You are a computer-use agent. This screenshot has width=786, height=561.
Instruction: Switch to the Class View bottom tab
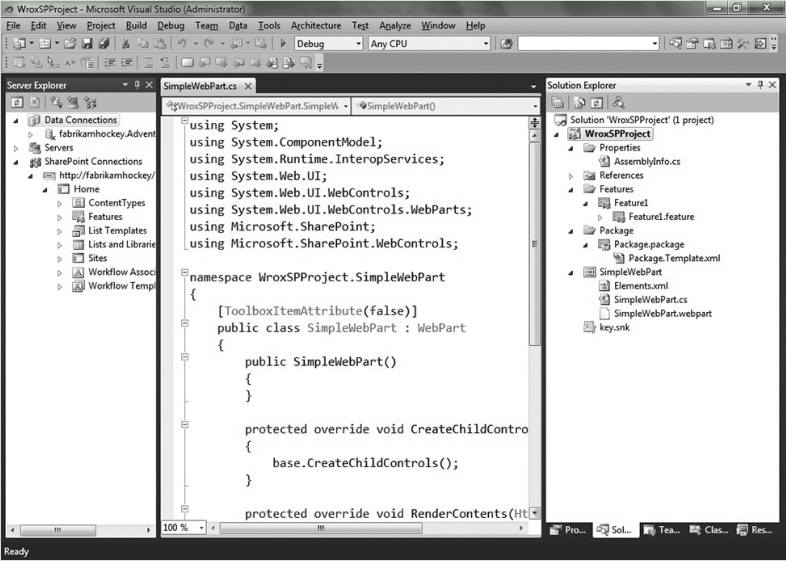tap(709, 530)
